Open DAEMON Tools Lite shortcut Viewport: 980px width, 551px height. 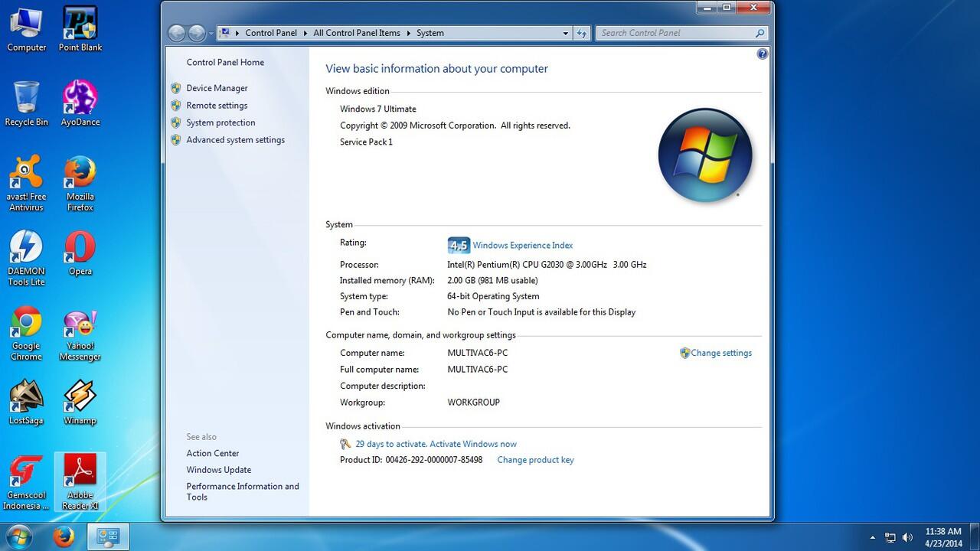[x=26, y=258]
